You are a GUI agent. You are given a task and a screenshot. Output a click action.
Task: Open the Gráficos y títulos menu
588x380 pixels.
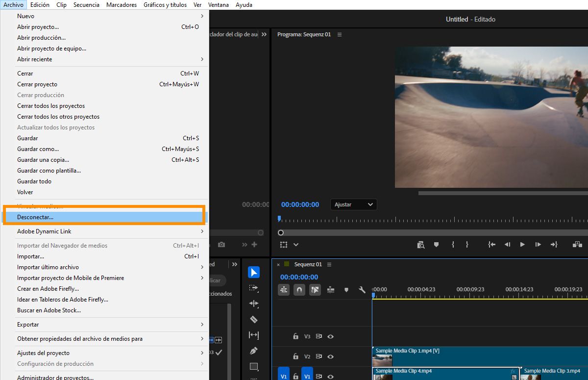tap(165, 5)
